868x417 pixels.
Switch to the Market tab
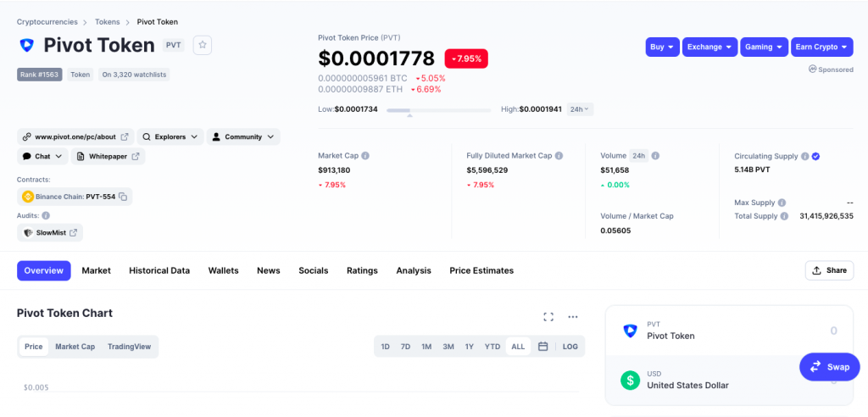pos(97,271)
